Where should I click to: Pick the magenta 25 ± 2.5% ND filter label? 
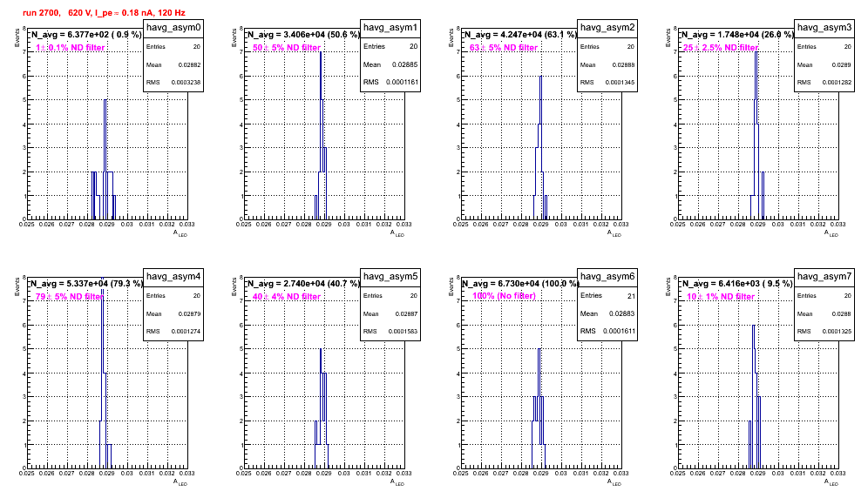[721, 48]
